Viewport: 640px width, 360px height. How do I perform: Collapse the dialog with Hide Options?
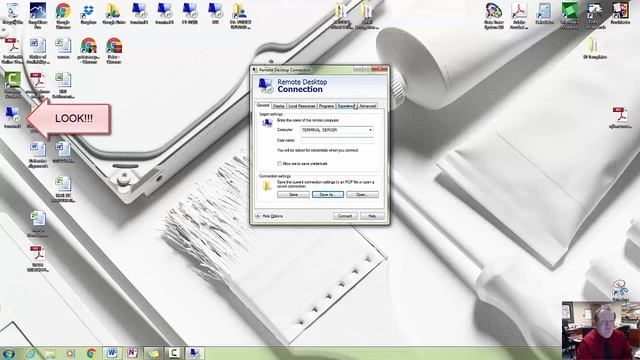269,216
